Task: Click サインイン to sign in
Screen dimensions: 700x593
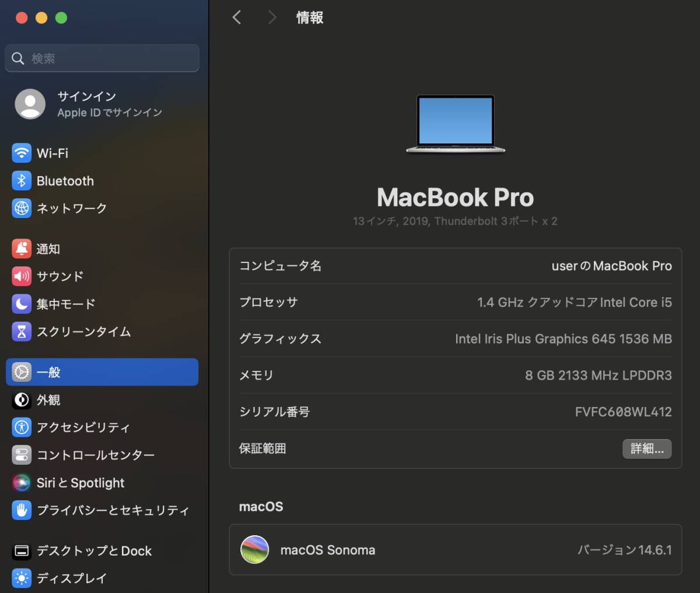Action: pos(87,96)
